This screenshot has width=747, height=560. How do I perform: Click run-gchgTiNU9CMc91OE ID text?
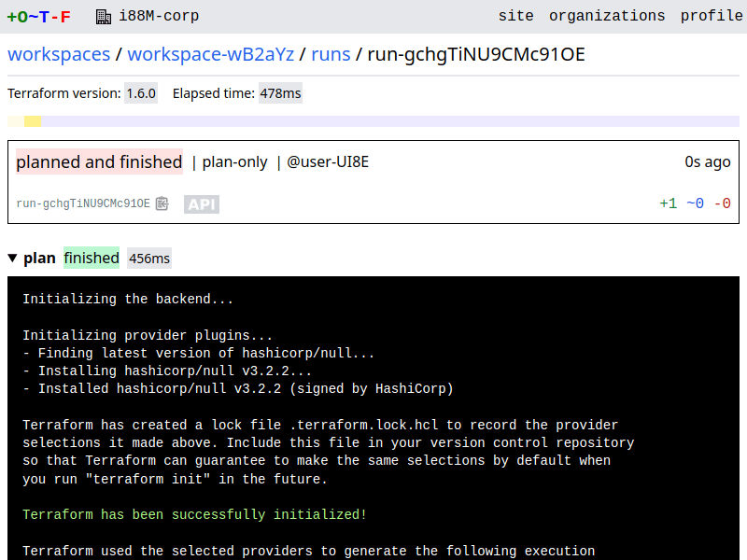pos(83,203)
